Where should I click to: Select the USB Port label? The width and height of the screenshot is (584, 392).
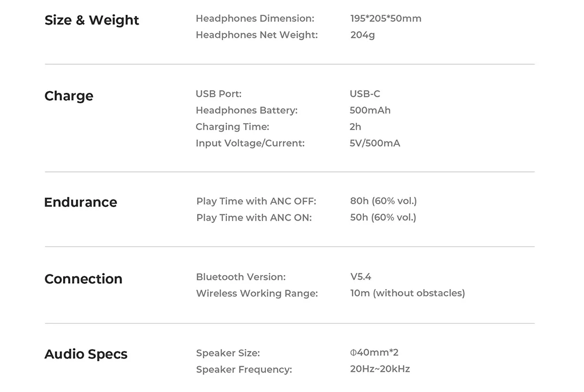click(218, 94)
